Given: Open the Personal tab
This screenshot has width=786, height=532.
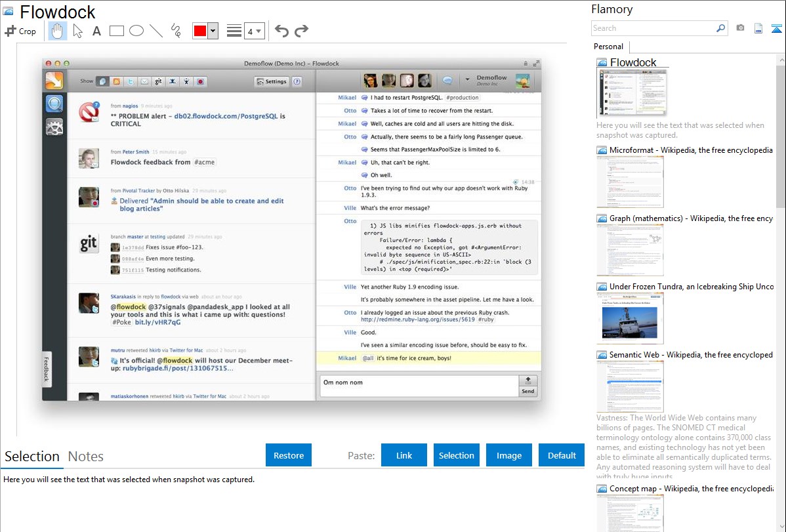Looking at the screenshot, I should tap(609, 47).
